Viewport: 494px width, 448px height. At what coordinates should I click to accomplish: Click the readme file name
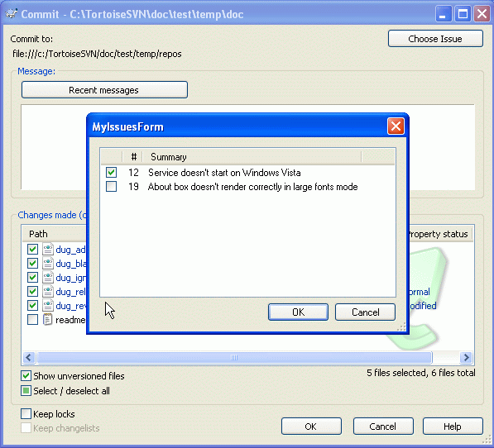point(70,320)
